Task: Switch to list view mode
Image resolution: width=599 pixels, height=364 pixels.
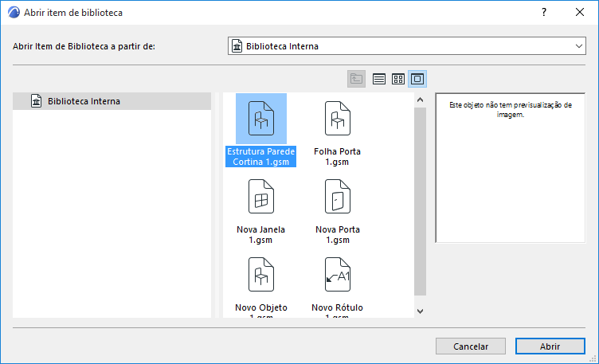Action: click(379, 79)
